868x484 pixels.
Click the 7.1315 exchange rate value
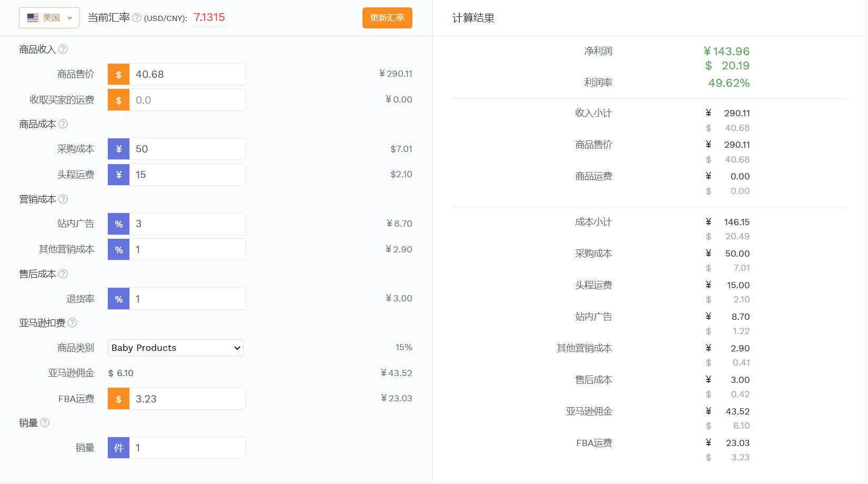pos(209,17)
